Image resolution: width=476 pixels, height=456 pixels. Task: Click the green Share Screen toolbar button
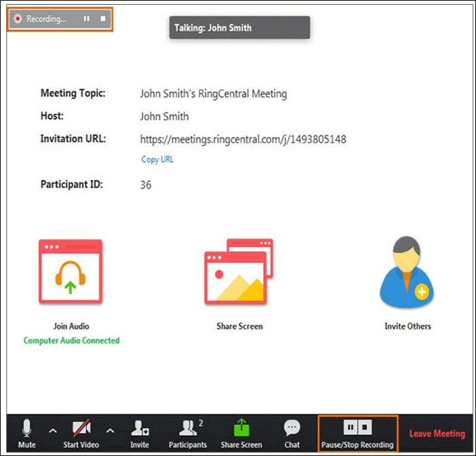tap(241, 434)
